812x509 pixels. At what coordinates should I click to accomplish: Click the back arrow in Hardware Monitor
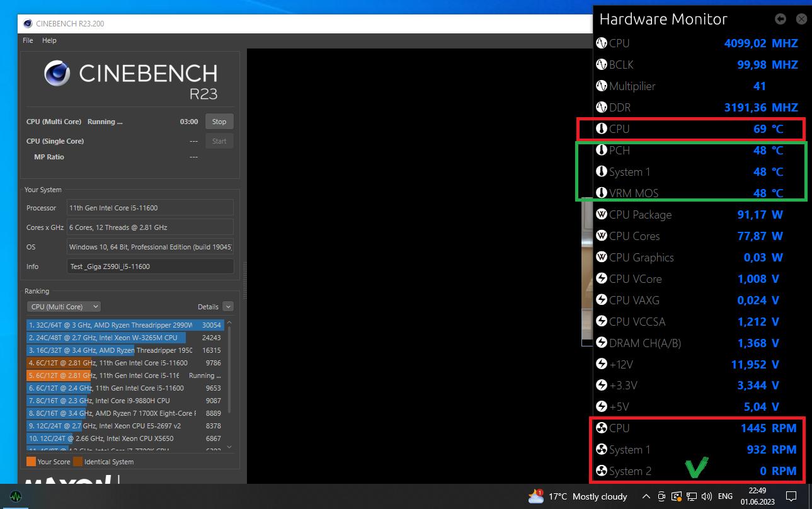pos(781,19)
